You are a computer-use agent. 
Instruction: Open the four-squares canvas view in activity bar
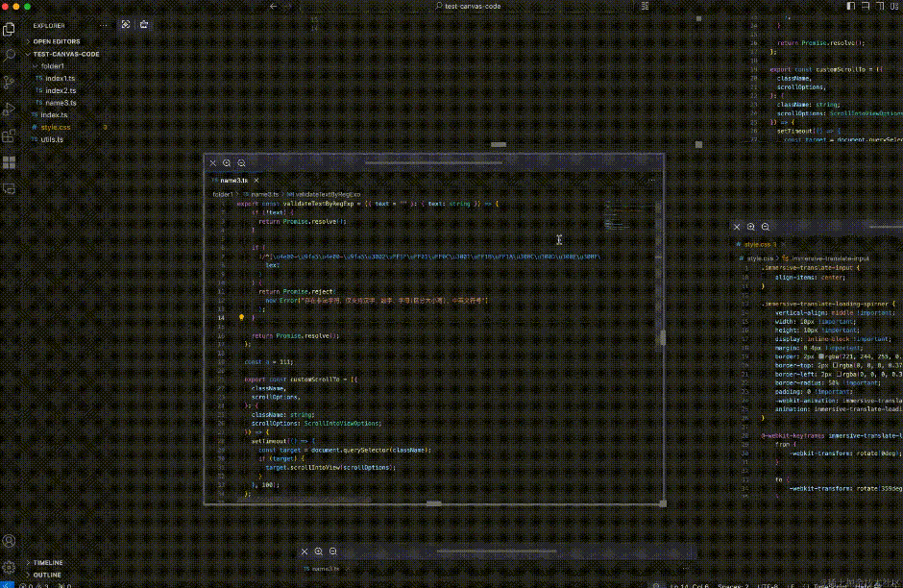click(x=9, y=162)
